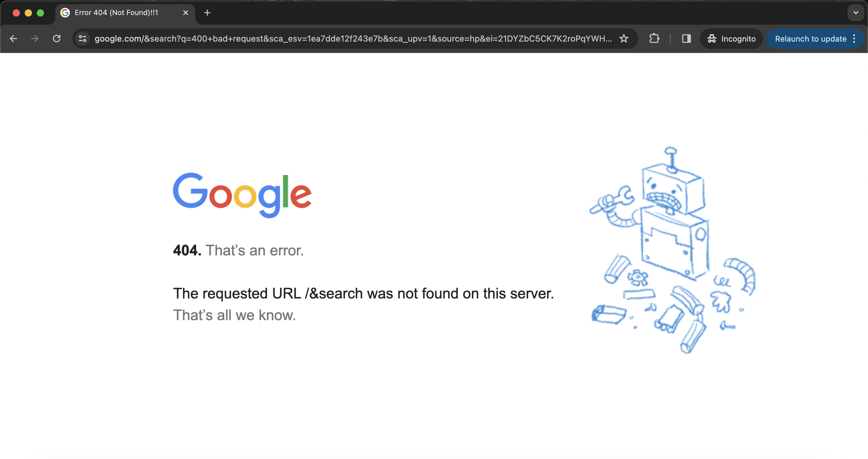Open the Extensions puzzle-piece menu

pos(654,38)
